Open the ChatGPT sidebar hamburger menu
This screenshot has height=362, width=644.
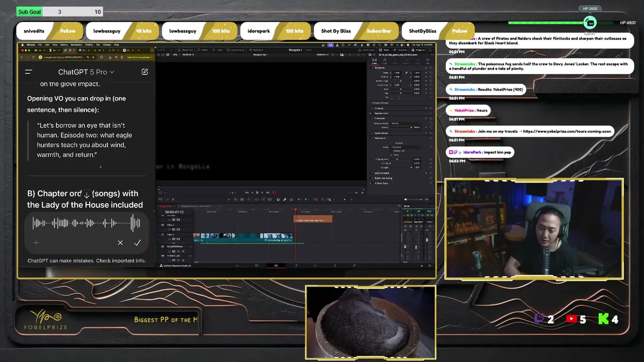click(29, 72)
